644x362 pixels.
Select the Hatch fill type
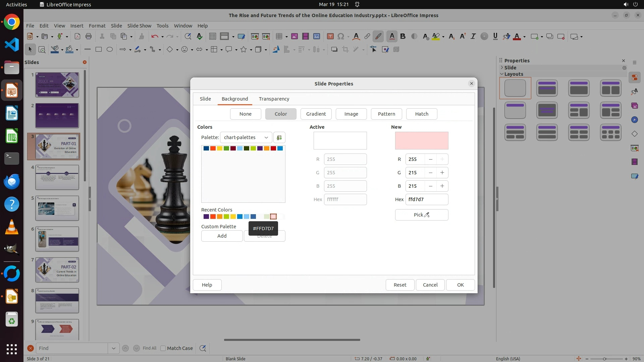point(421,114)
